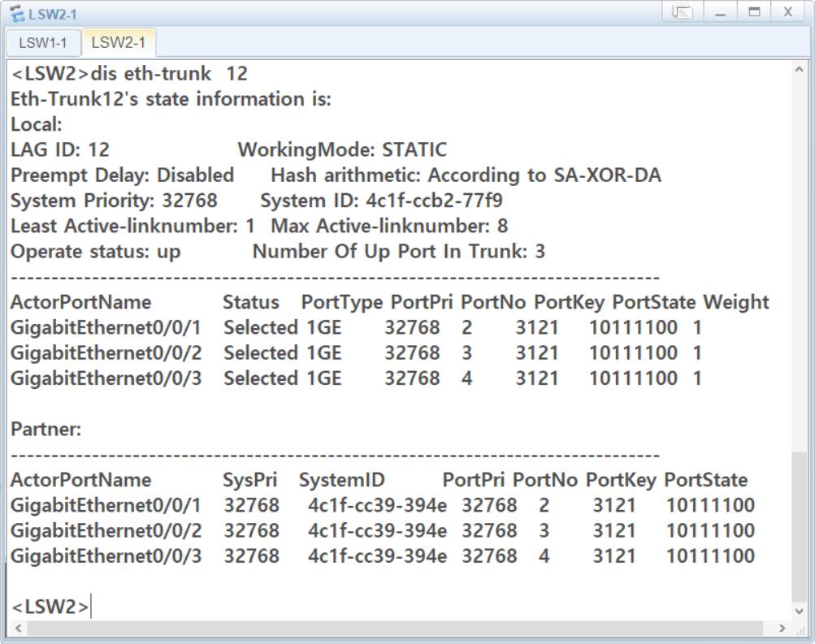Click the LSW2-1 application icon in title bar
The height and width of the screenshot is (644, 815).
click(x=16, y=14)
